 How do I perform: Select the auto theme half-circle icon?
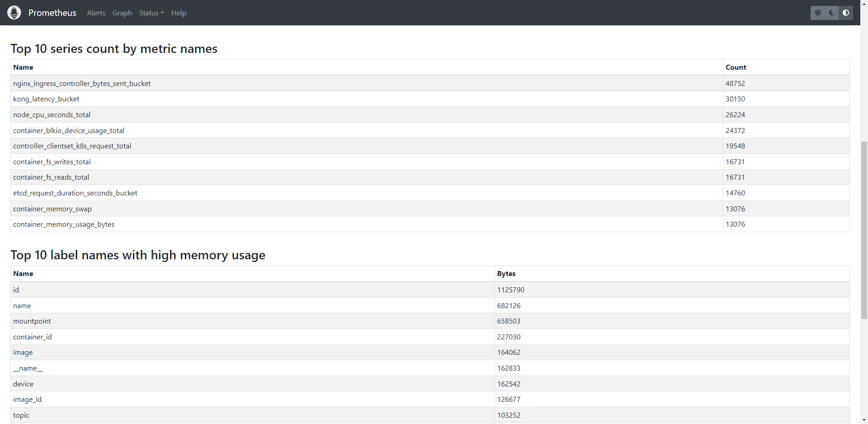pos(846,13)
